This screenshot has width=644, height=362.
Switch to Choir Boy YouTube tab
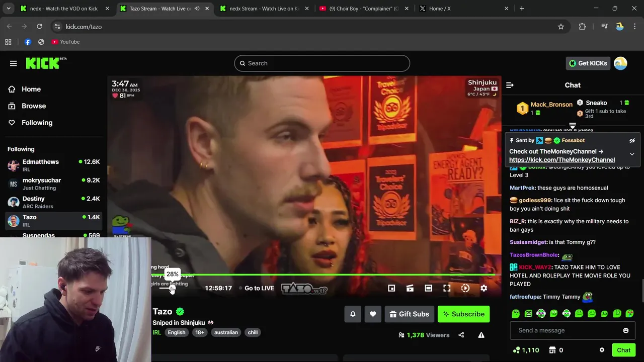[x=364, y=9]
